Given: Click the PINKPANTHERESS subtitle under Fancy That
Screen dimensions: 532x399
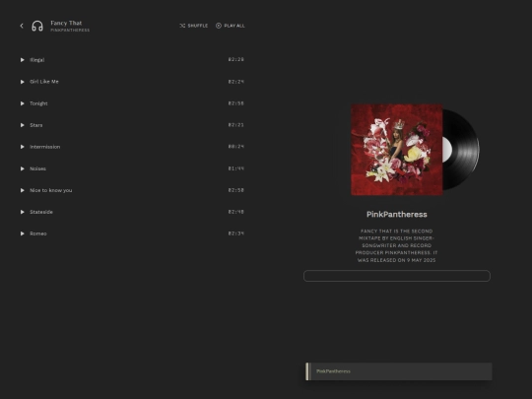Looking at the screenshot, I should coord(70,31).
